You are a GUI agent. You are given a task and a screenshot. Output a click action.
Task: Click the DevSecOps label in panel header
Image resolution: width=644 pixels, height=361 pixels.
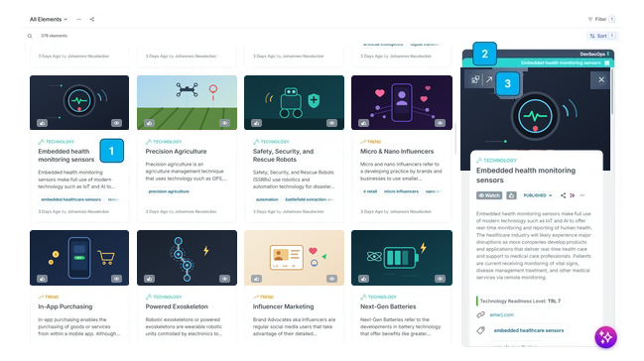pos(592,55)
